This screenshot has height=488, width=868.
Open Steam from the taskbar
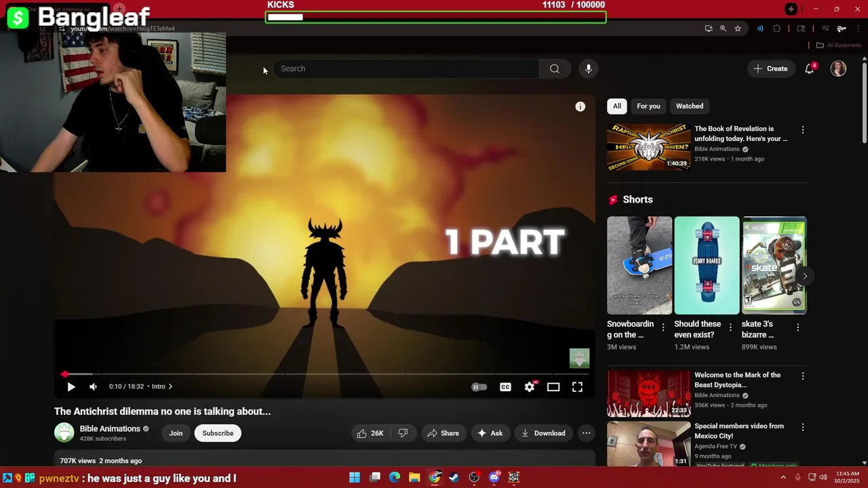[454, 478]
